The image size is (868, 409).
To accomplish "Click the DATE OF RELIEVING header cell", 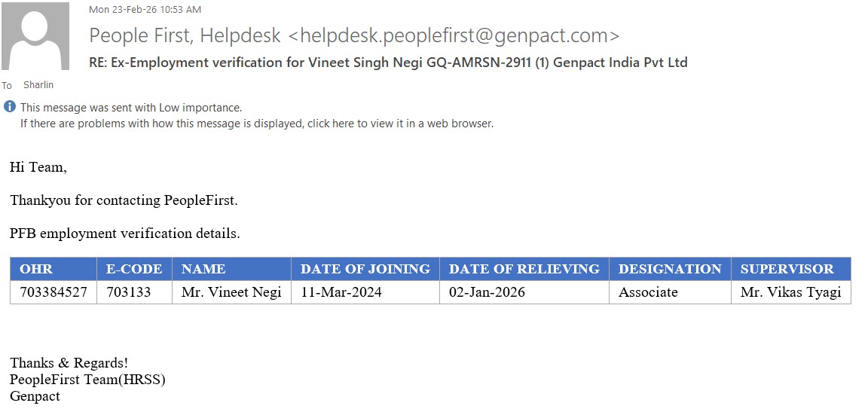I will (x=524, y=269).
